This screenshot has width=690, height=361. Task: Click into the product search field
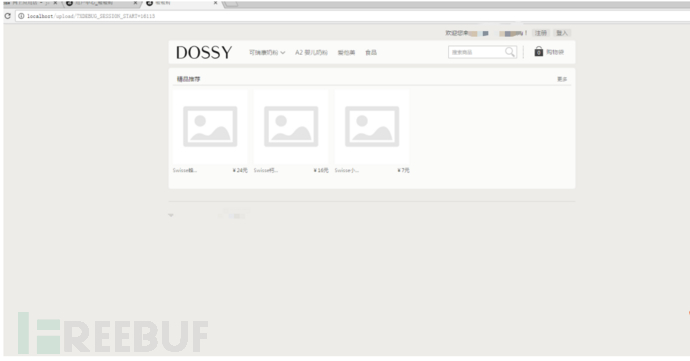[x=476, y=52]
